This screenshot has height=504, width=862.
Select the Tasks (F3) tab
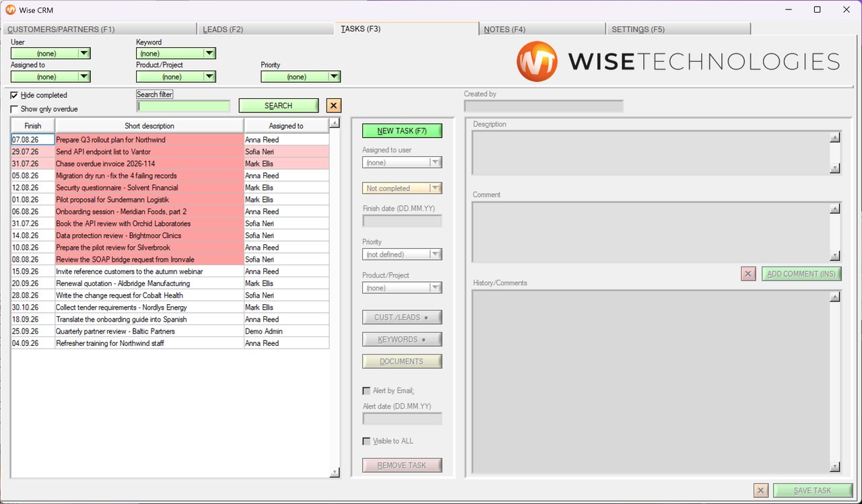(x=407, y=28)
